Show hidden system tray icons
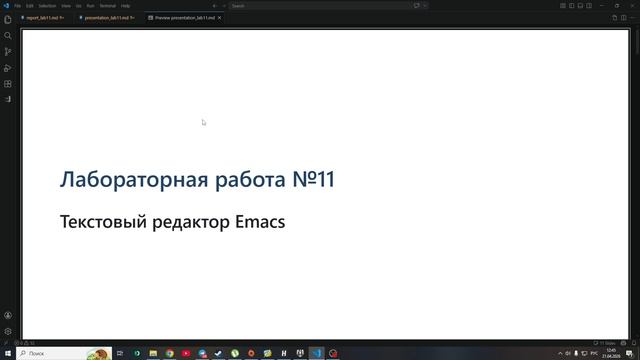Image resolution: width=640 pixels, height=360 pixels. click(560, 353)
